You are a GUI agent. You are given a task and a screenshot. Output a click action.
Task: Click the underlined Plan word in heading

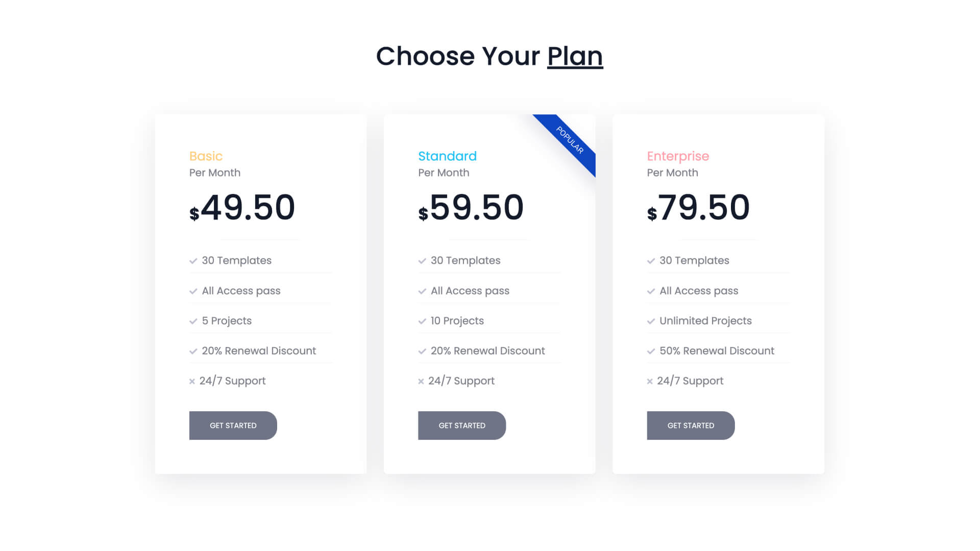(x=575, y=56)
